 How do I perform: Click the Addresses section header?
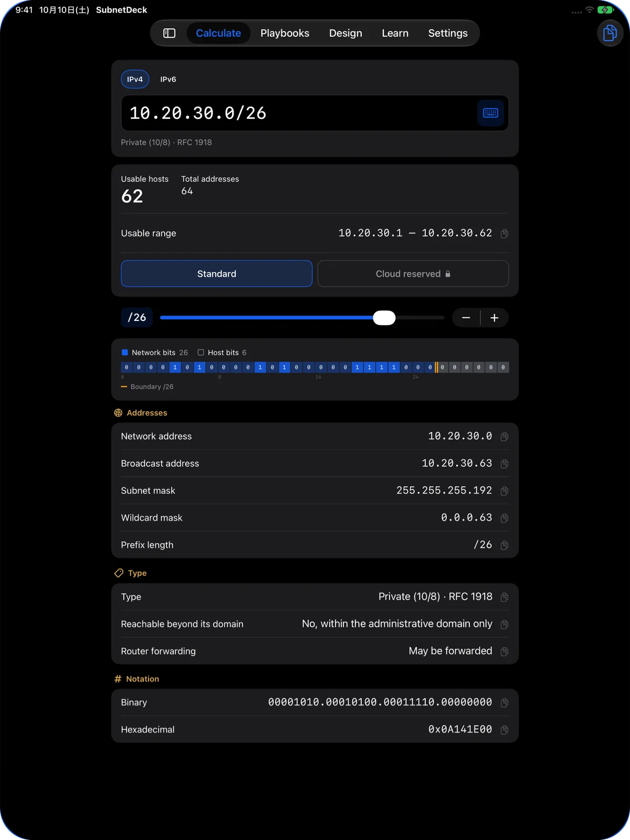click(x=141, y=413)
